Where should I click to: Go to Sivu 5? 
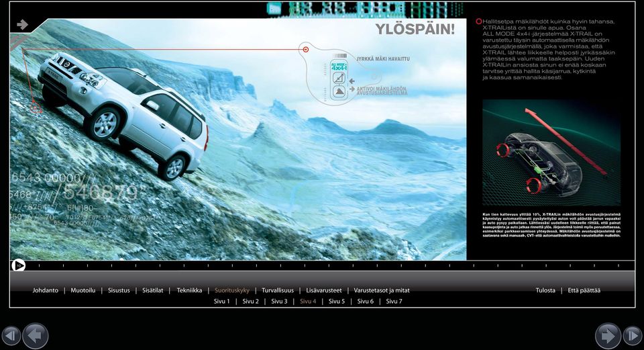[337, 302]
